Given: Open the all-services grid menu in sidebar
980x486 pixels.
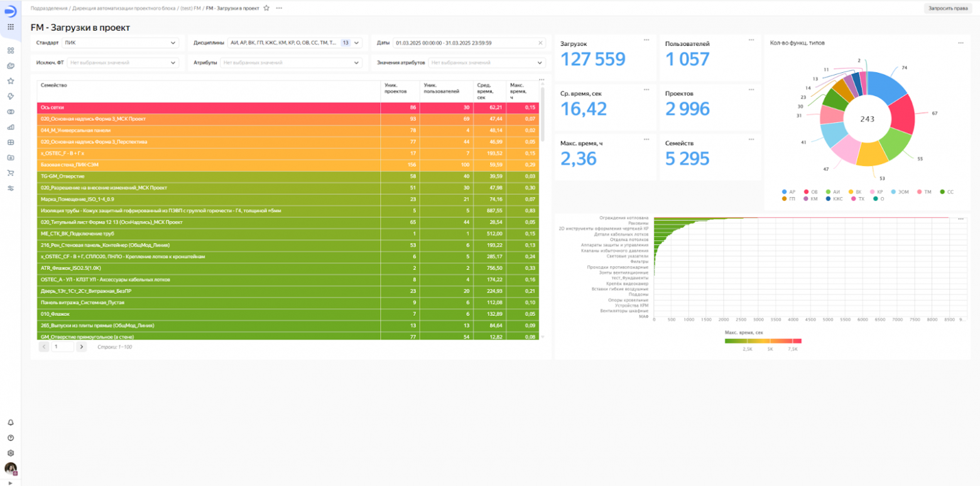Looking at the screenshot, I should [x=10, y=27].
